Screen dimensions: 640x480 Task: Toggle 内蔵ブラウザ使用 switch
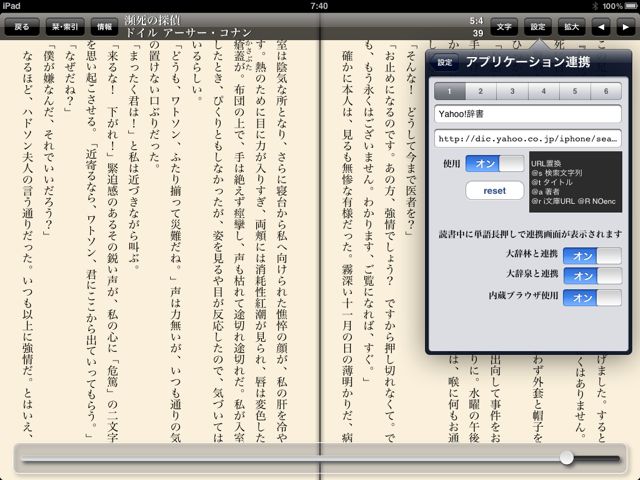tap(592, 298)
